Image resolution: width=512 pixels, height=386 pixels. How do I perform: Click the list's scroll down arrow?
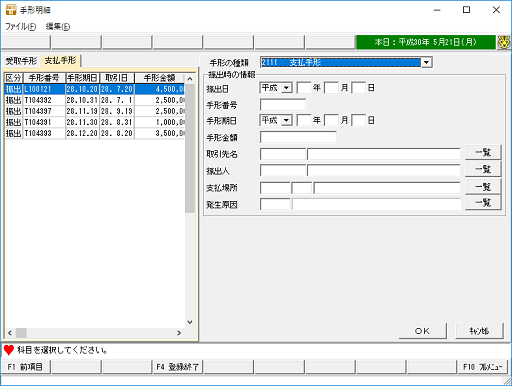click(x=190, y=322)
